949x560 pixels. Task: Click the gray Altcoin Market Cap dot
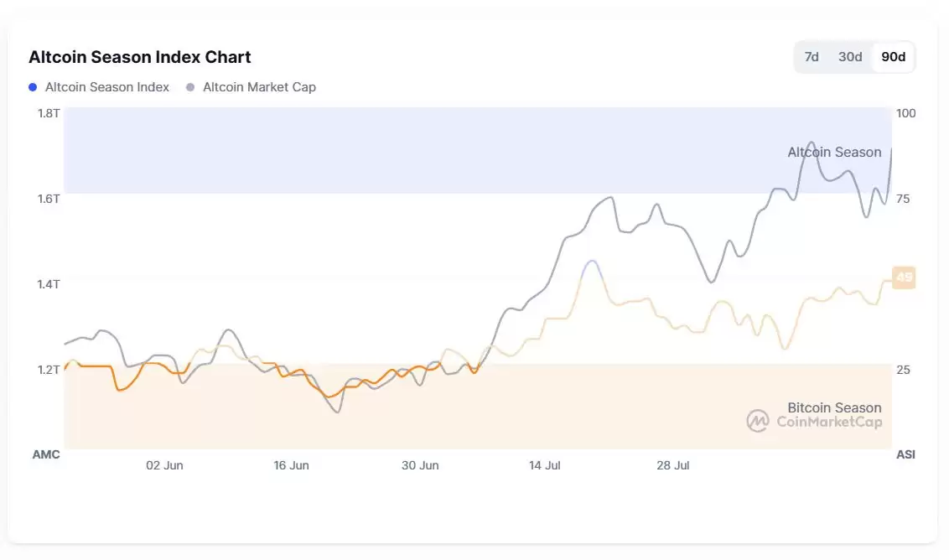[191, 87]
